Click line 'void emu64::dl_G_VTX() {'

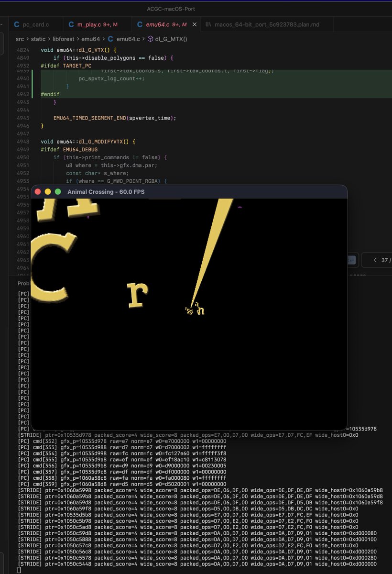pos(78,50)
